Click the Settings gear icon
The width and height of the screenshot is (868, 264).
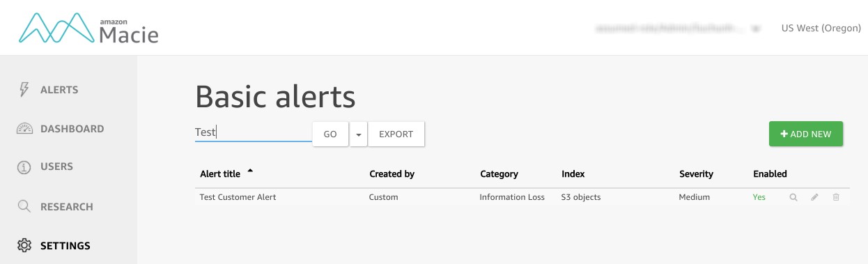pos(24,245)
